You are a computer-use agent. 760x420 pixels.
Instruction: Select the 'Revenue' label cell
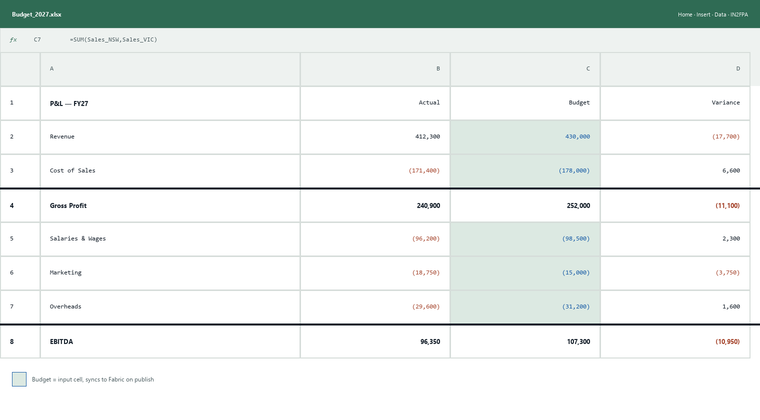tap(170, 137)
